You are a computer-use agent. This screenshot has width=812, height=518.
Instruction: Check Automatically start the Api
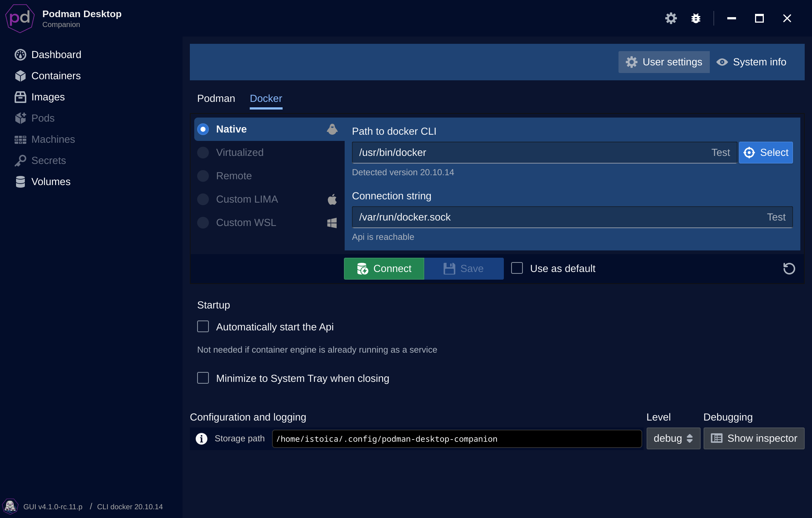click(203, 326)
